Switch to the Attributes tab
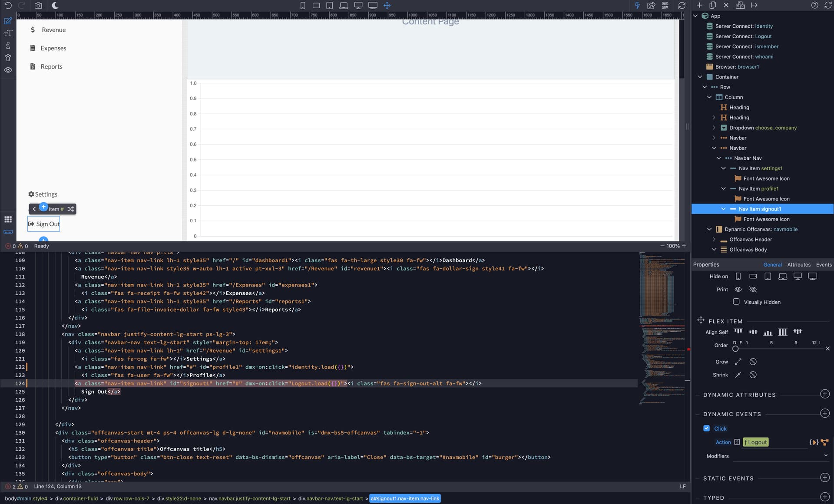The height and width of the screenshot is (504, 834). (x=799, y=264)
